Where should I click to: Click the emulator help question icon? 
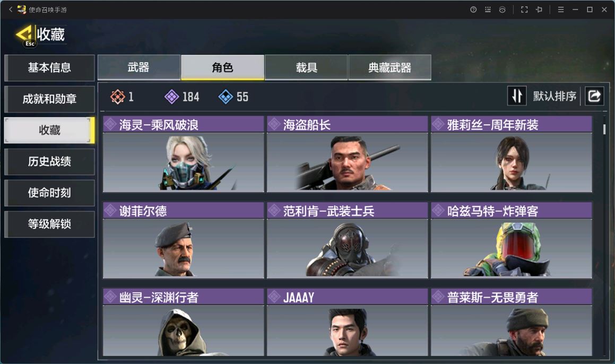(473, 10)
